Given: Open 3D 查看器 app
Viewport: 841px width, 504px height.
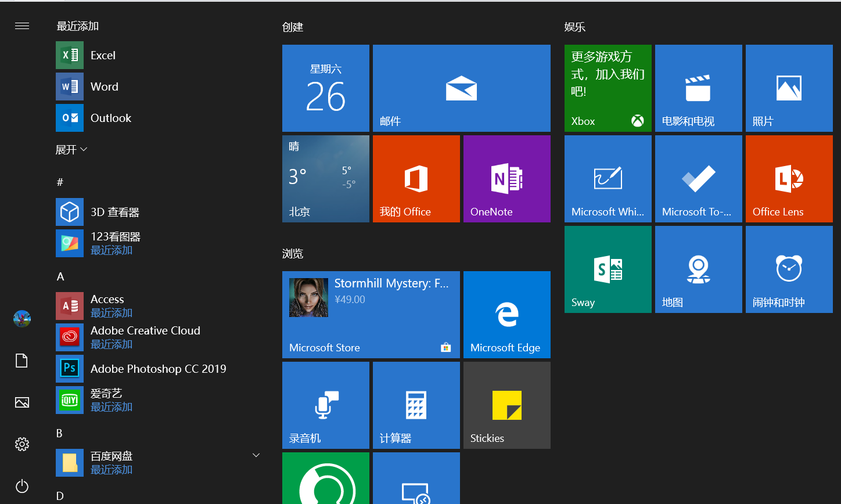Looking at the screenshot, I should 157,212.
